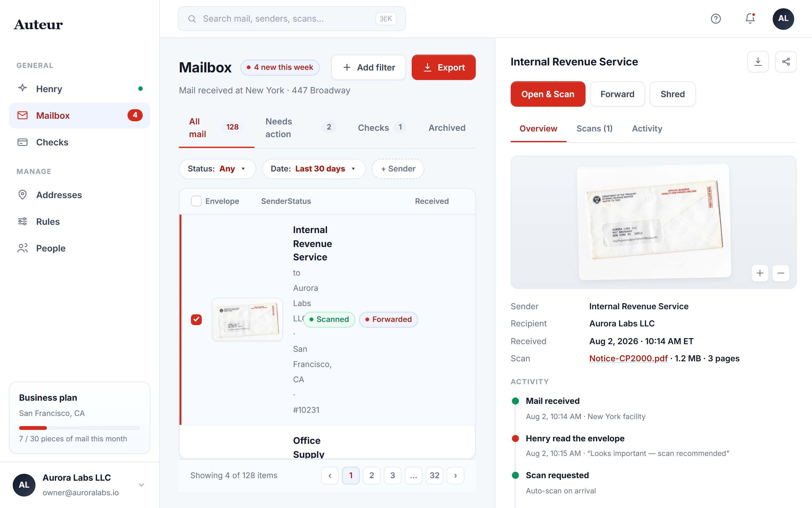Click the Scanned status badge
812x508 pixels.
(329, 319)
